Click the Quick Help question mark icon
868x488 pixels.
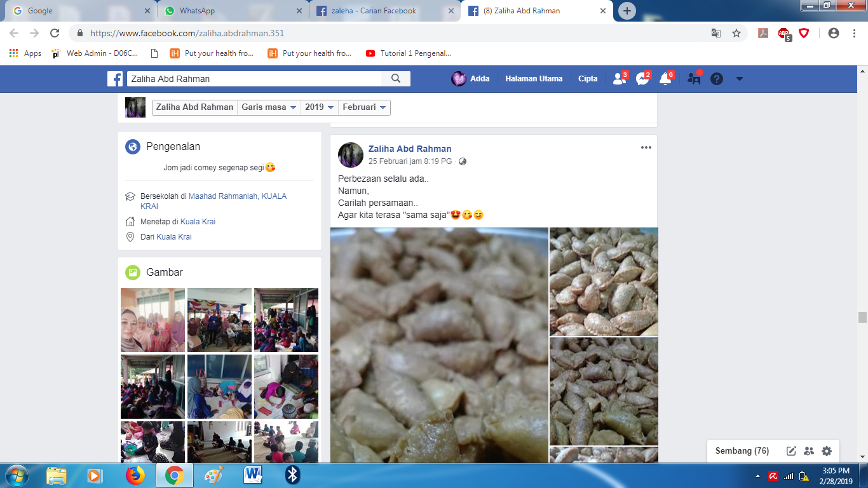717,79
